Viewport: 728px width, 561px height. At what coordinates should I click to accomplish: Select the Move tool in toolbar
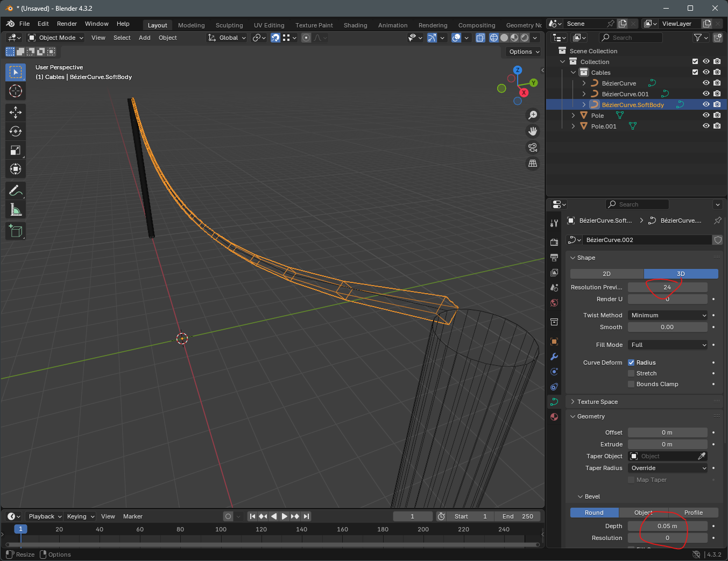[x=16, y=112]
